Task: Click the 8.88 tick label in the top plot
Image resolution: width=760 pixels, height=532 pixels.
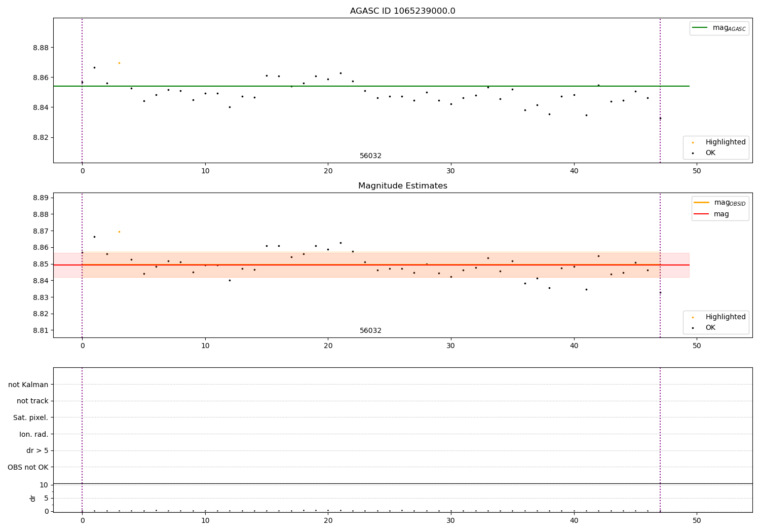Action: click(x=41, y=48)
